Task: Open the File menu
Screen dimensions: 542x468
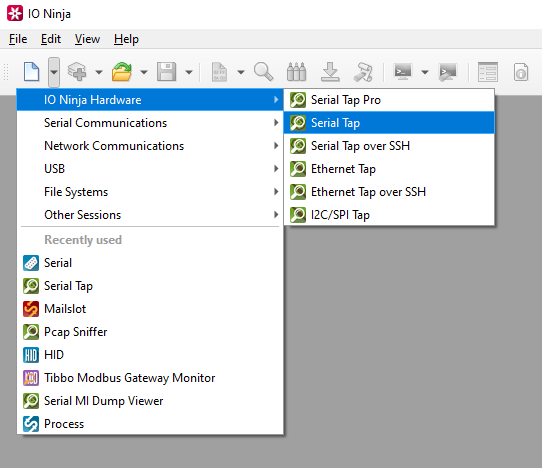Action: [18, 39]
